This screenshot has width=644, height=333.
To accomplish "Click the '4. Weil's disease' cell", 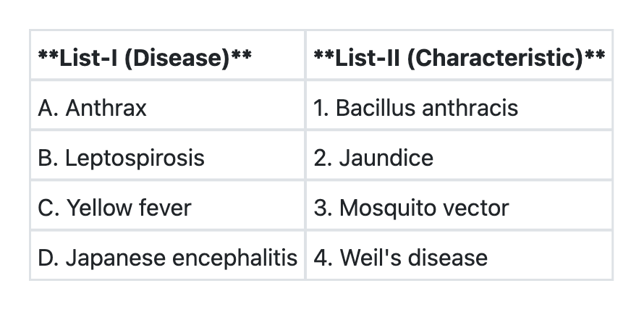I will tap(400, 258).
